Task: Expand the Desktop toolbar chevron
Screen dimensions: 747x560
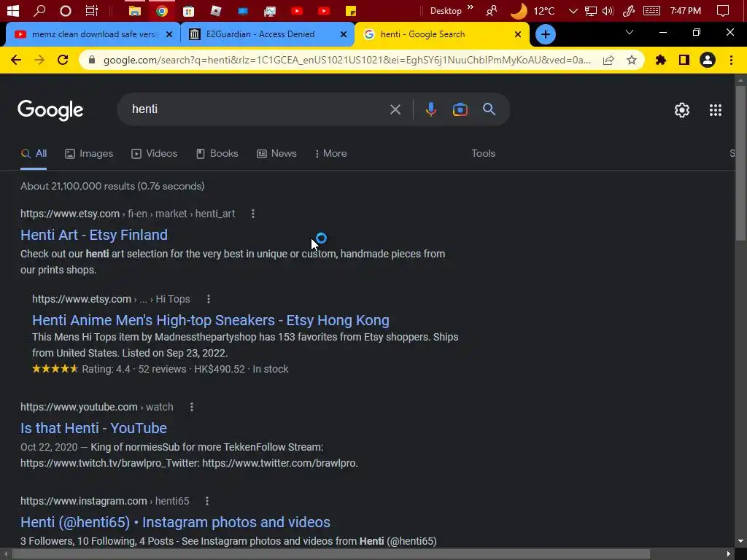Action: (x=471, y=7)
